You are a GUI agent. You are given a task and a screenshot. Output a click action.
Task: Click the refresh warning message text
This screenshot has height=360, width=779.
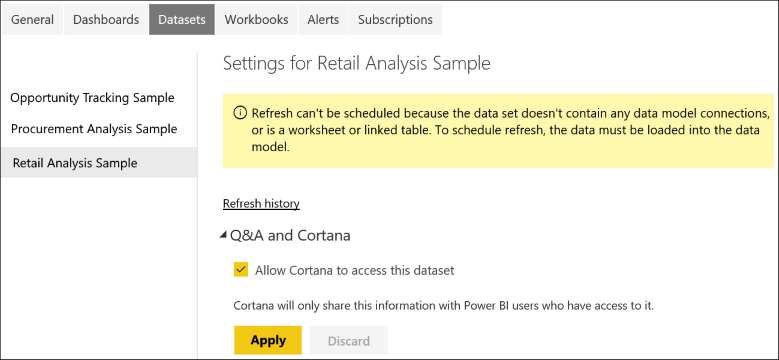pyautogui.click(x=507, y=130)
